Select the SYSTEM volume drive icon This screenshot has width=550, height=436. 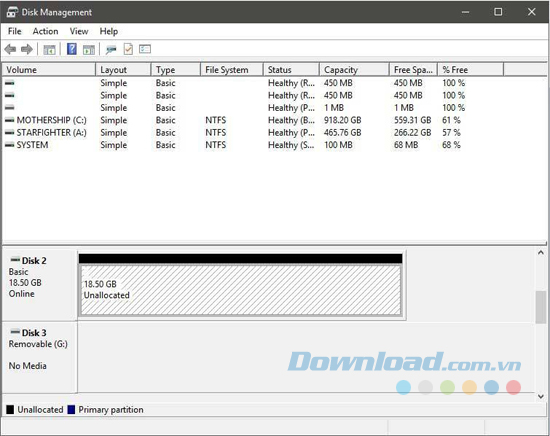point(10,145)
